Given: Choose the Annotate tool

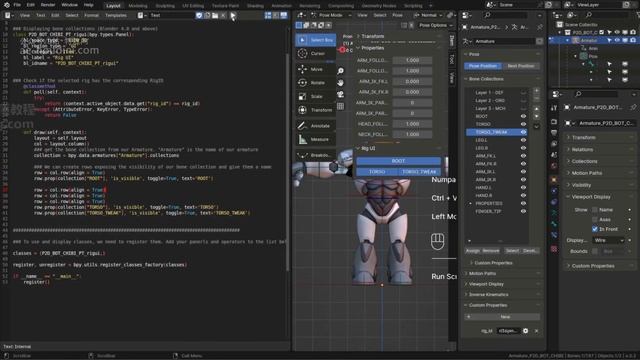Looking at the screenshot, I should click(x=316, y=126).
